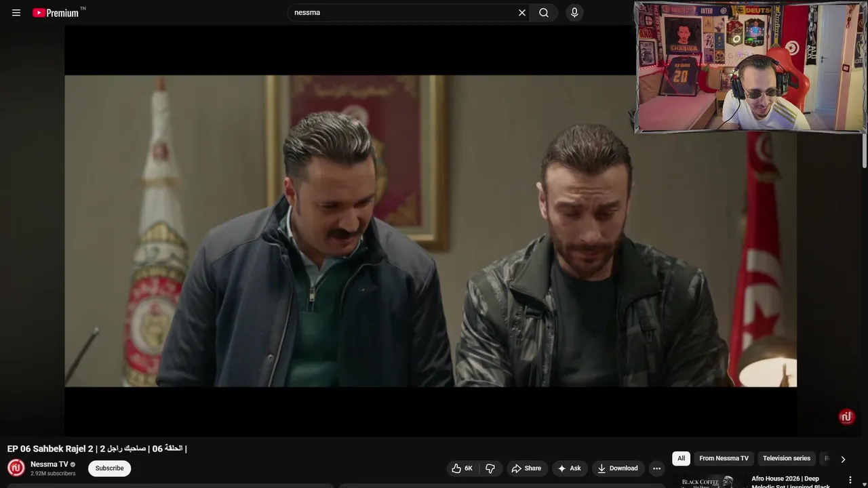
Task: Open options for Afro House video
Action: pyautogui.click(x=850, y=480)
